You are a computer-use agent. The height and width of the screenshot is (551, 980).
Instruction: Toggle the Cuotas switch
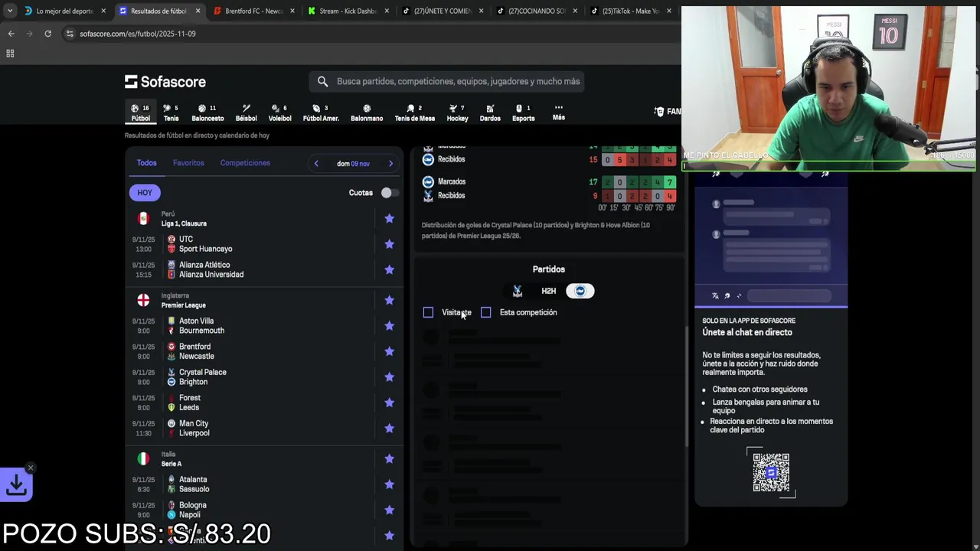coord(389,193)
